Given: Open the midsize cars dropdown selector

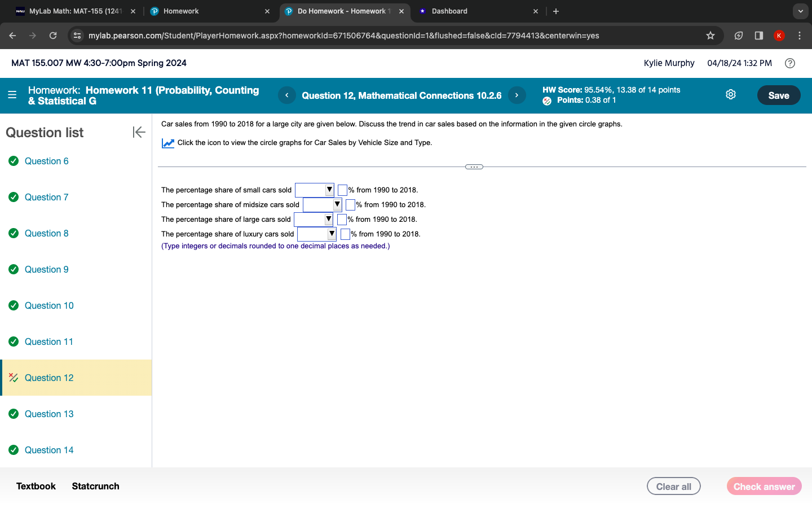Looking at the screenshot, I should point(337,204).
